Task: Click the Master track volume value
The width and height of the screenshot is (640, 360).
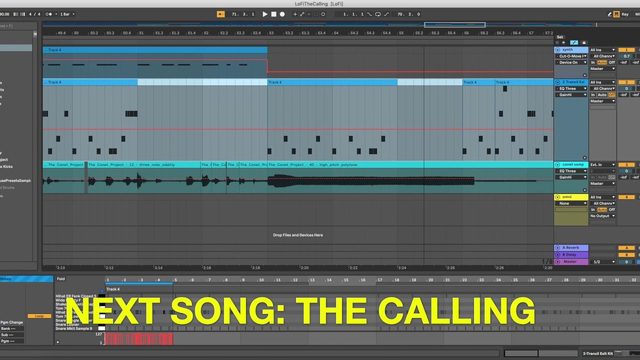Action: click(x=627, y=262)
